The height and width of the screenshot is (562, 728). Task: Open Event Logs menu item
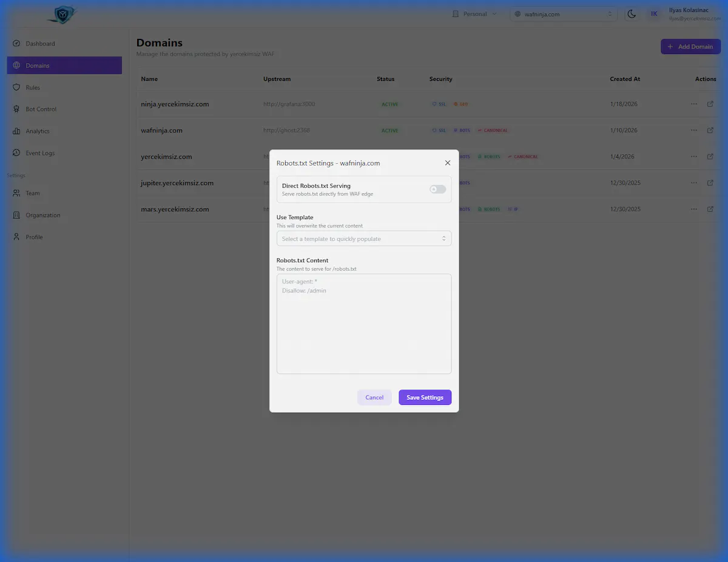click(x=64, y=153)
